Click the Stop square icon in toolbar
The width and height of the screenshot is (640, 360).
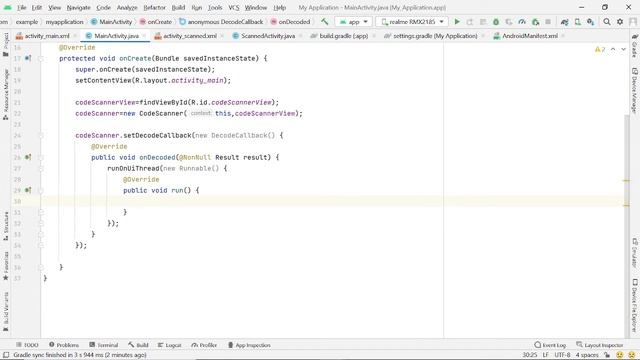(x=548, y=22)
